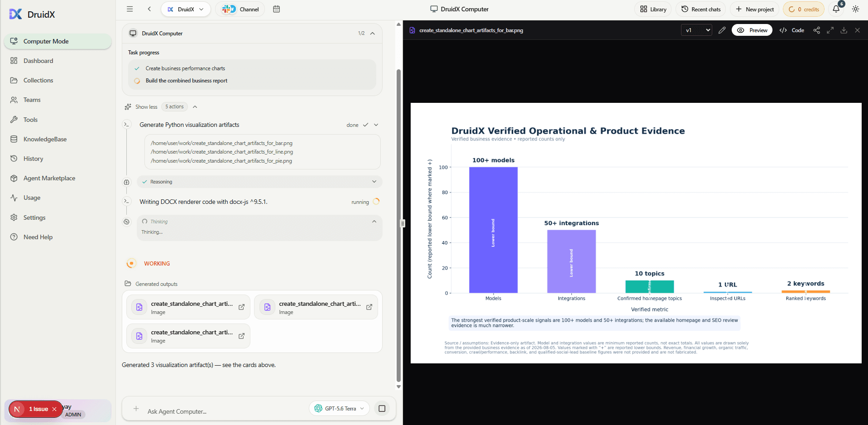Click the 1 Issue badge
Image resolution: width=868 pixels, height=425 pixels.
[35, 409]
